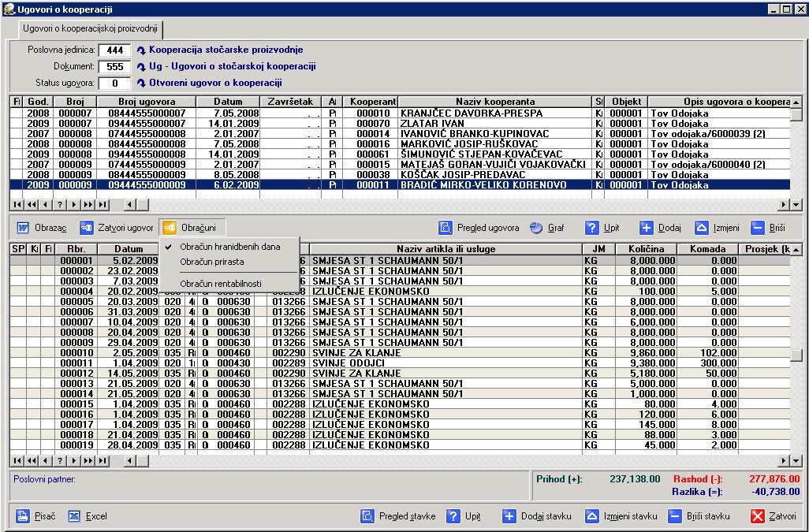Choose Obračun rentabilnosti from menu
Viewport: 809px width, 532px height.
coord(222,283)
